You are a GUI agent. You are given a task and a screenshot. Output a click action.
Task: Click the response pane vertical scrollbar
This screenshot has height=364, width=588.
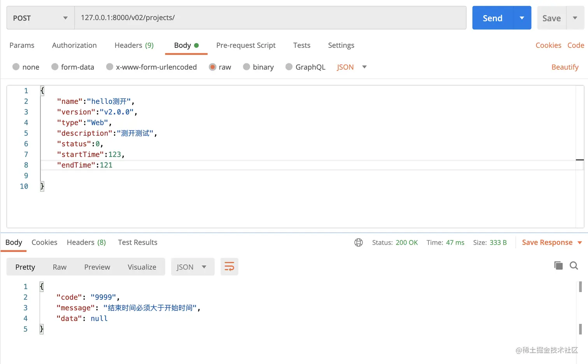(x=580, y=307)
